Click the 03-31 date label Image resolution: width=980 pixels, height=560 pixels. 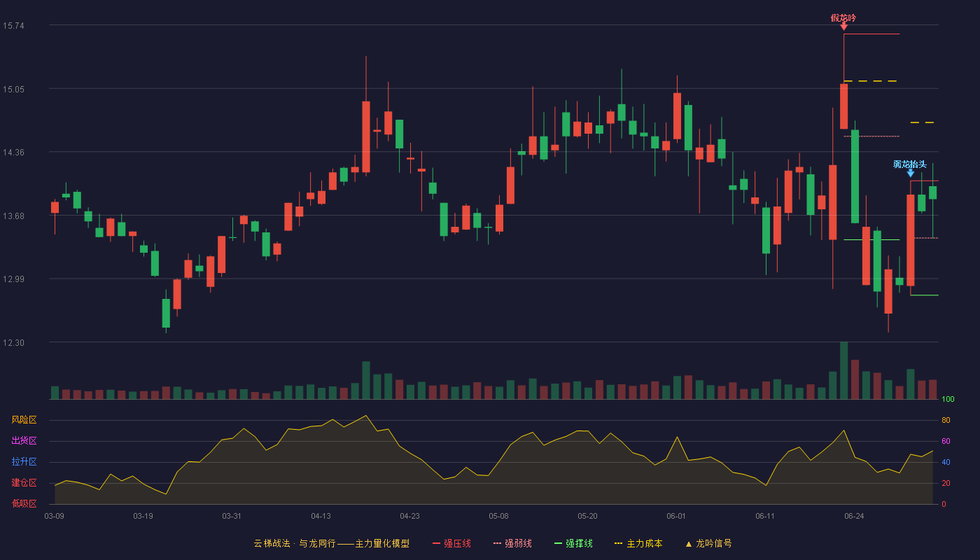(x=232, y=516)
